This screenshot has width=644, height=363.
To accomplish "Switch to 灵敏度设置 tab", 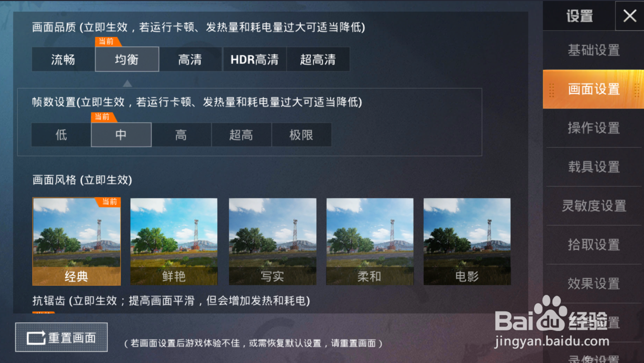I will (594, 206).
